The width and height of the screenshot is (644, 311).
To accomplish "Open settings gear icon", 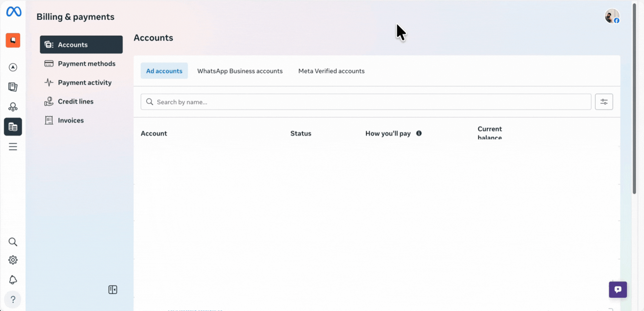I will pyautogui.click(x=13, y=260).
